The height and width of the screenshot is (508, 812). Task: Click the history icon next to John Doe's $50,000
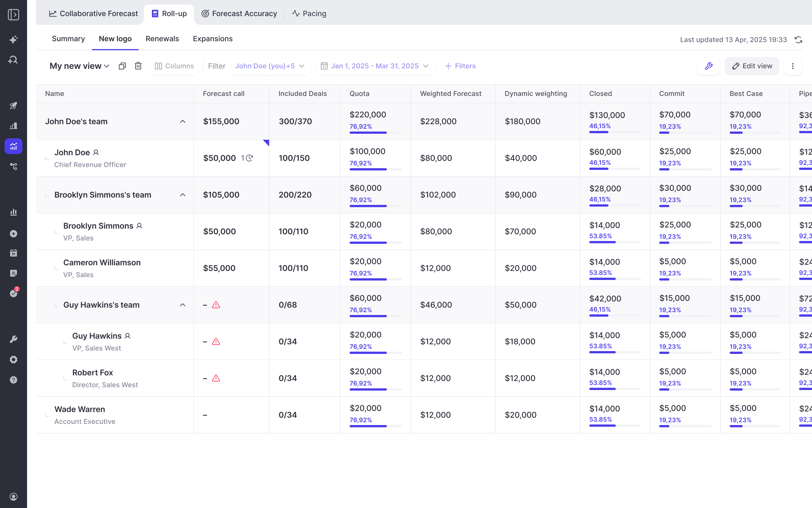[x=249, y=158]
